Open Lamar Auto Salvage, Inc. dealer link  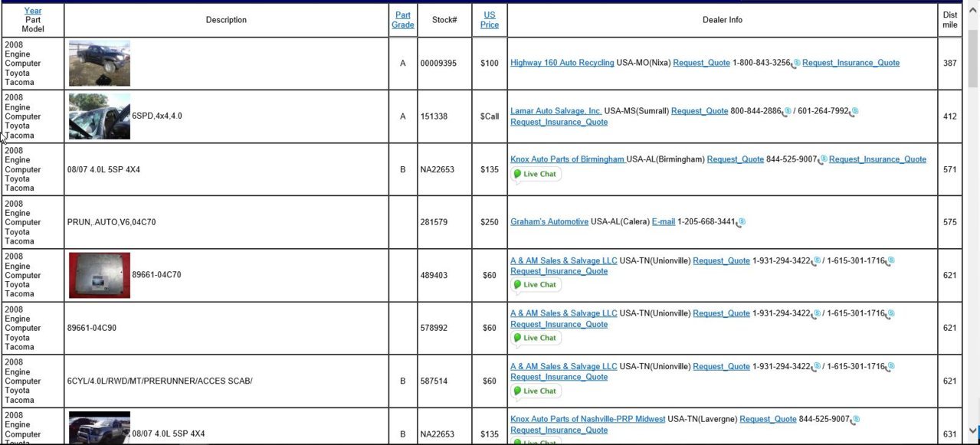pyautogui.click(x=556, y=111)
